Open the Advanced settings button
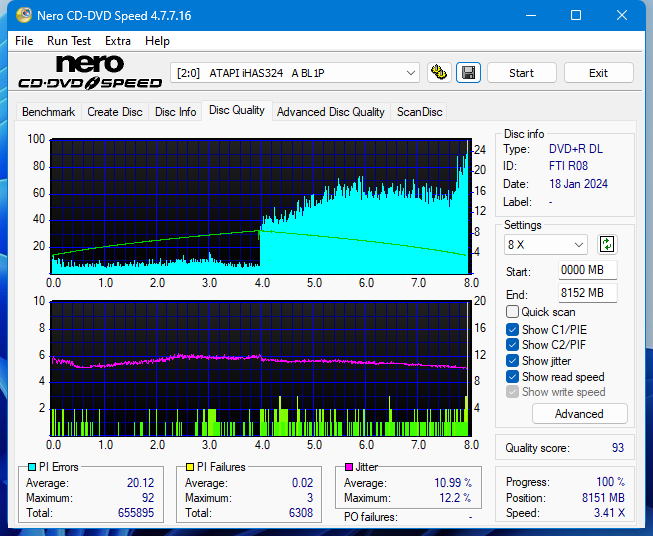The image size is (653, 536). point(579,414)
